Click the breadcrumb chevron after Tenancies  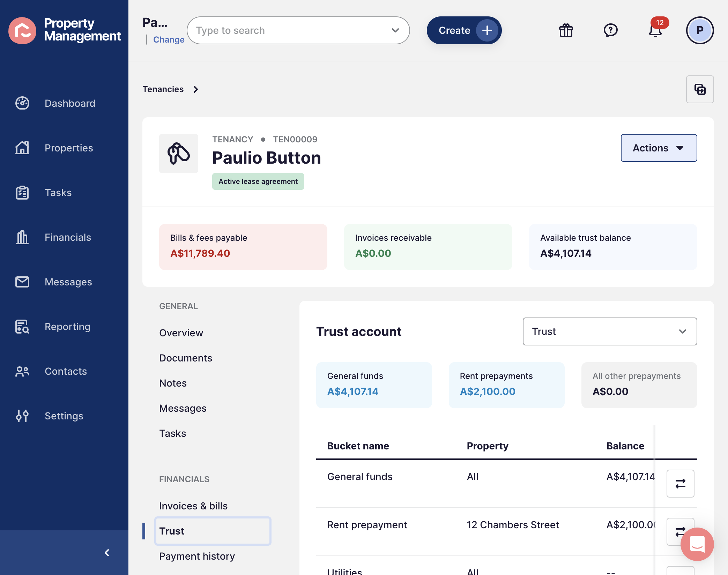(196, 89)
